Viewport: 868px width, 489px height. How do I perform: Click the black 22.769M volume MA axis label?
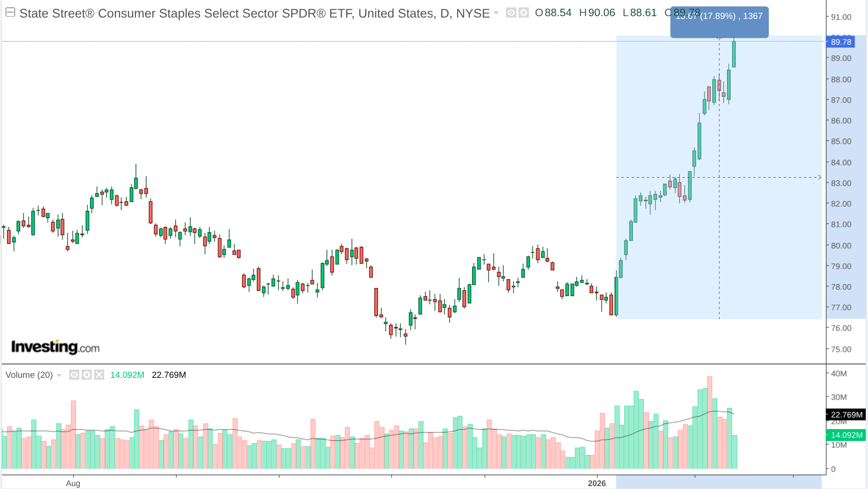(x=846, y=415)
